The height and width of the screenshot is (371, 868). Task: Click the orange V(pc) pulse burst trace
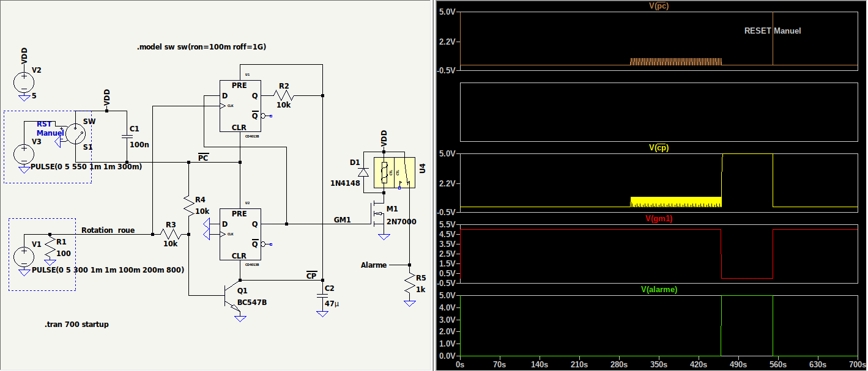(x=676, y=62)
